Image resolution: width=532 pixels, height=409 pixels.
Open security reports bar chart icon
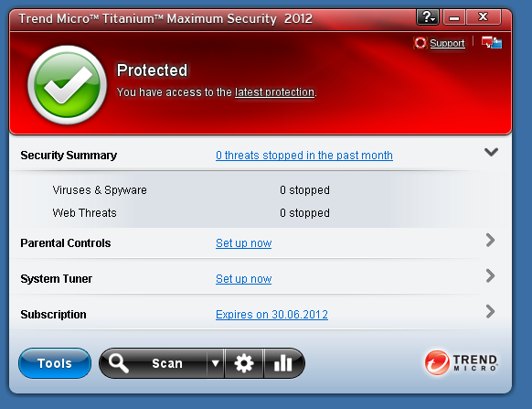(x=283, y=363)
